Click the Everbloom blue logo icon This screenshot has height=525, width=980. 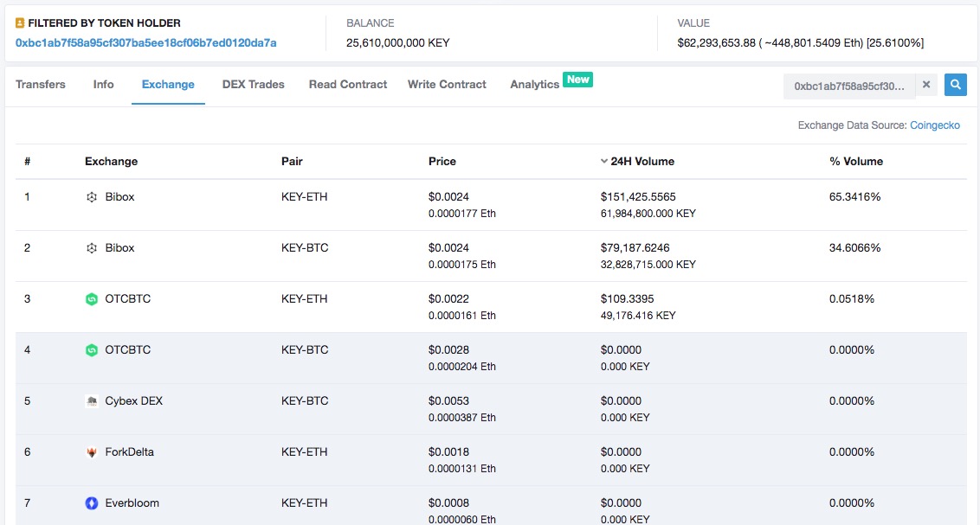[91, 503]
